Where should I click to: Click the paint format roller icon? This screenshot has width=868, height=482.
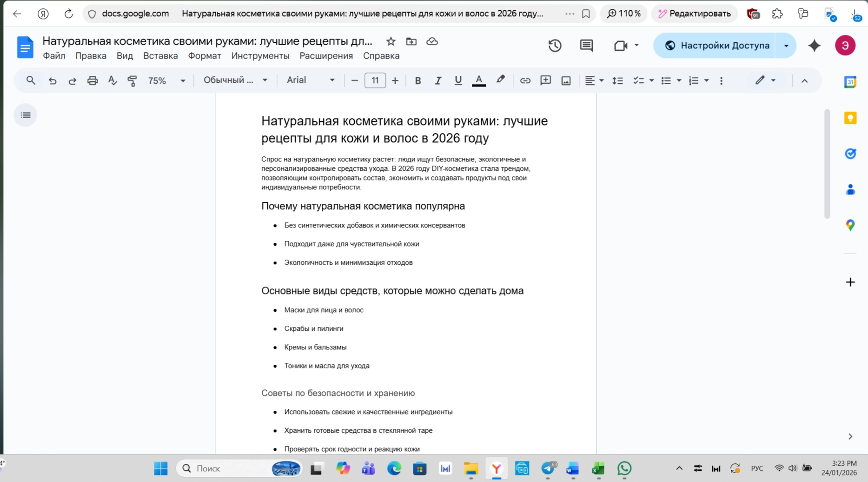(132, 80)
